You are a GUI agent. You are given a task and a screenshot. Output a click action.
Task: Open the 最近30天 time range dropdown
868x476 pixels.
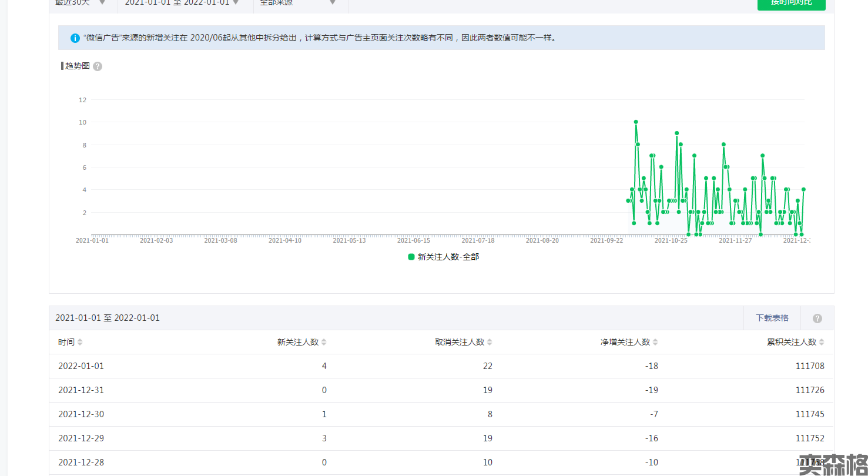coord(81,3)
